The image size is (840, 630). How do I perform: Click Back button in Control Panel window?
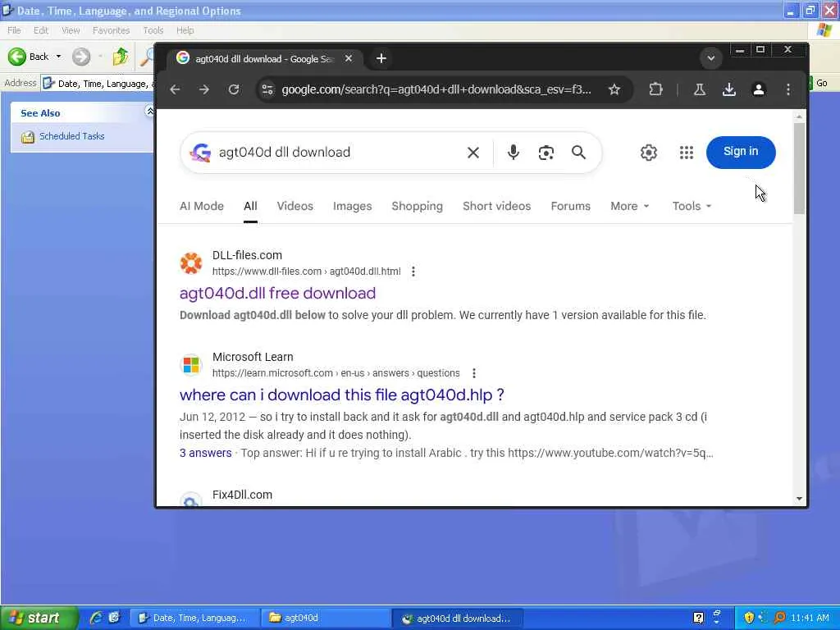click(29, 57)
